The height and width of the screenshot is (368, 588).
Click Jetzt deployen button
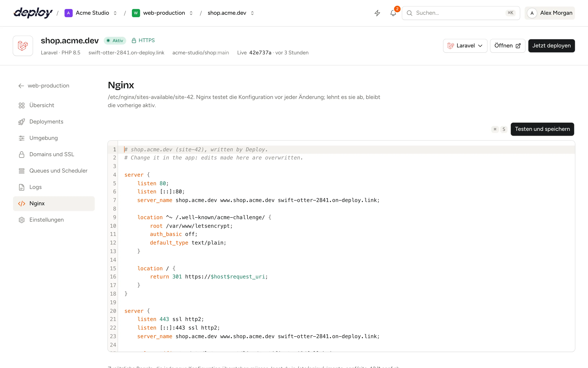(551, 46)
